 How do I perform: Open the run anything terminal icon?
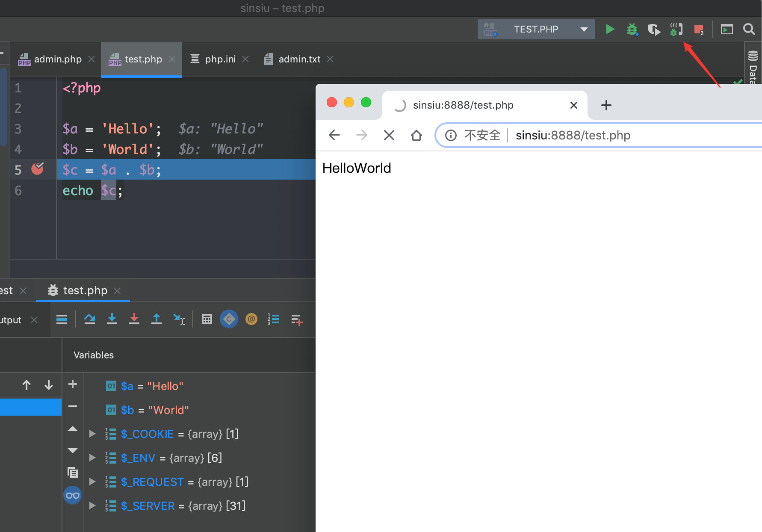click(727, 29)
